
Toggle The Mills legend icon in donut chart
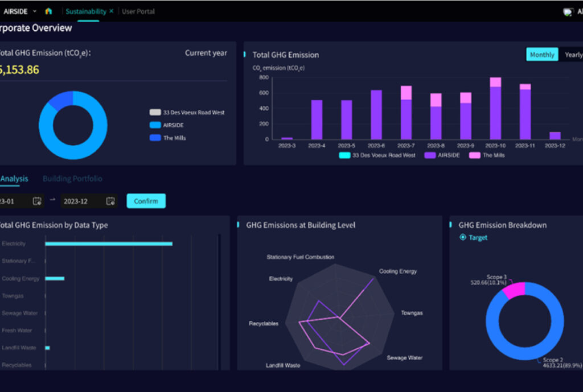(x=155, y=138)
